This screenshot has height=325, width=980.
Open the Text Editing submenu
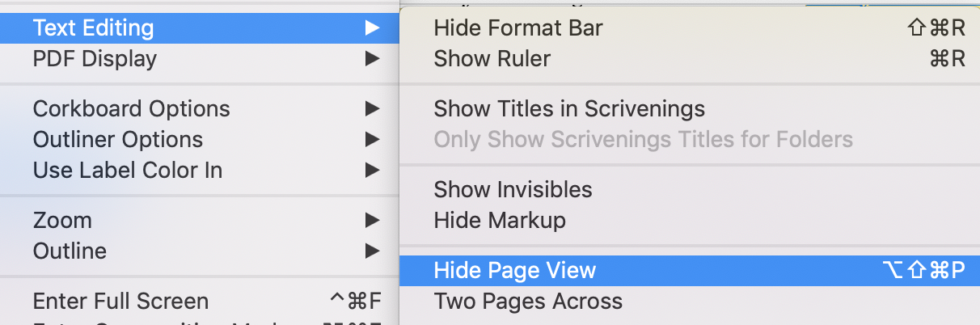point(200,28)
